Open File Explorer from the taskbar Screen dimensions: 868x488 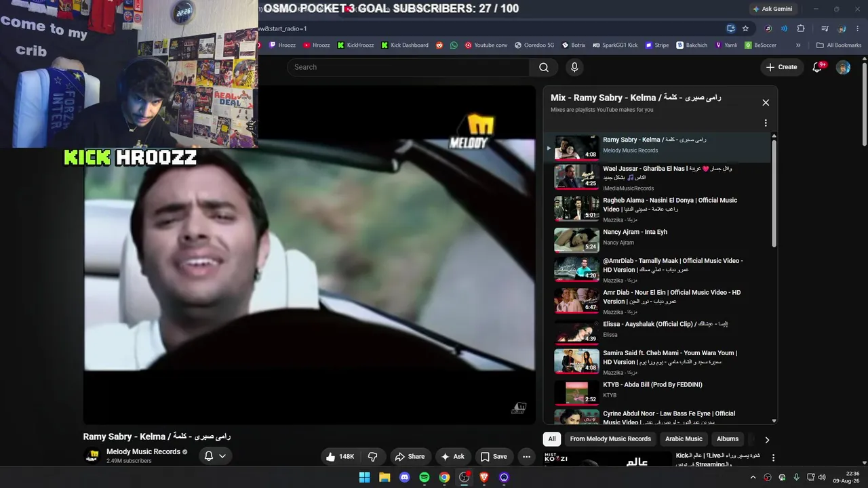pos(384,477)
